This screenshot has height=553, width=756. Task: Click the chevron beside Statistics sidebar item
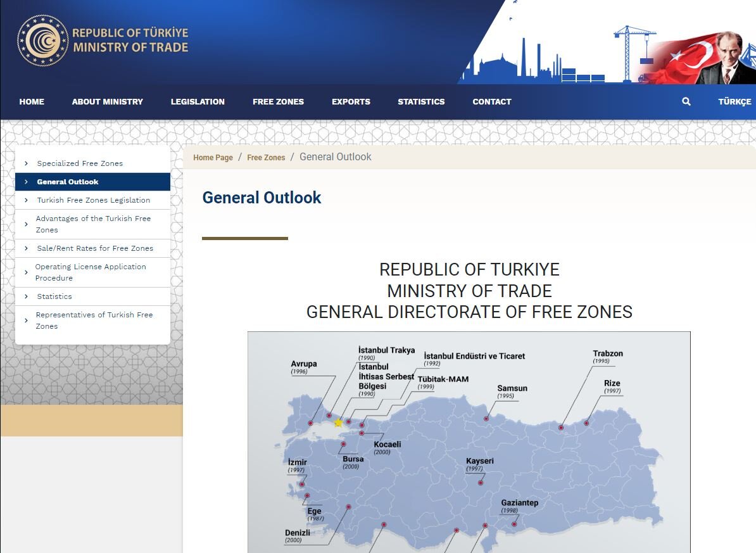[x=26, y=296]
